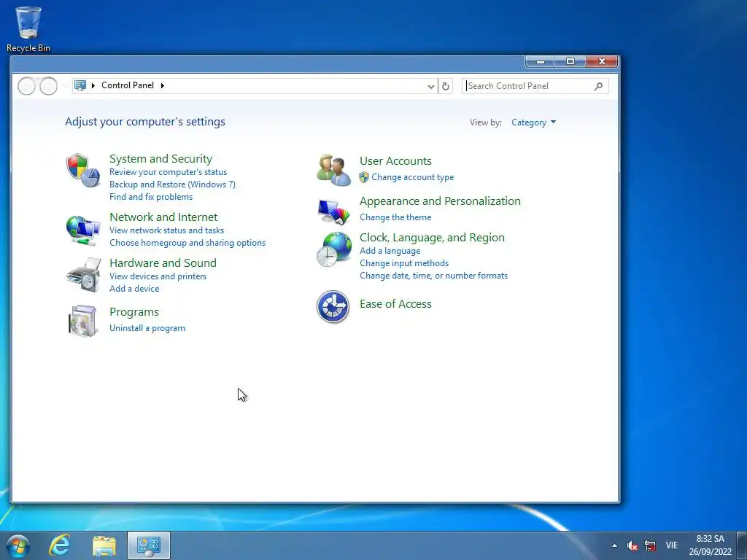Open the Windows Start button
The height and width of the screenshot is (560, 747).
(18, 545)
